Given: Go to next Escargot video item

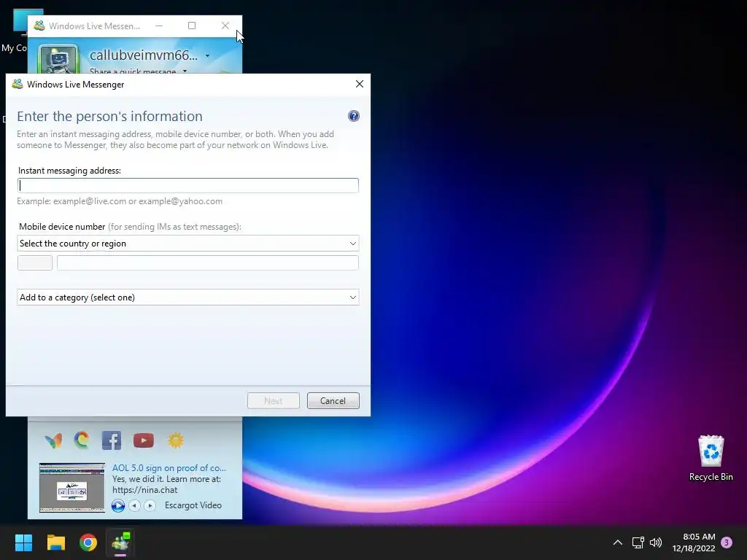Looking at the screenshot, I should [x=150, y=505].
